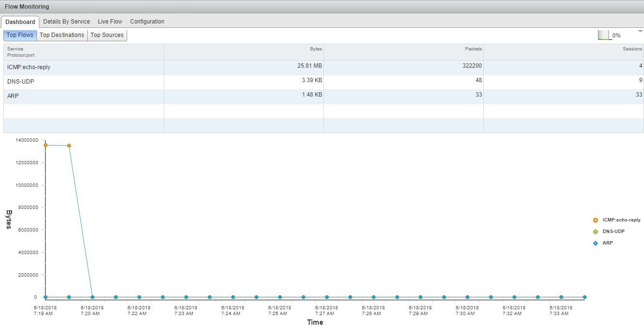Sort table by the Packets column header

click(x=473, y=49)
